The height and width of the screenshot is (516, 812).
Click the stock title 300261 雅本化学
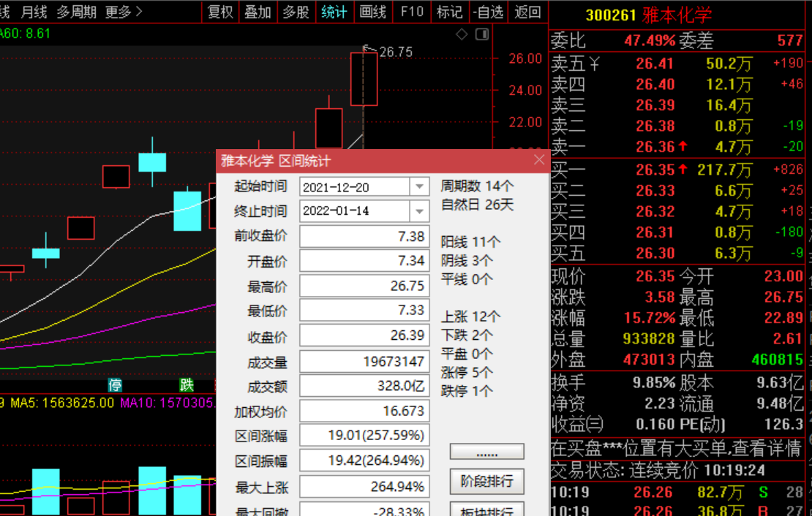point(648,15)
